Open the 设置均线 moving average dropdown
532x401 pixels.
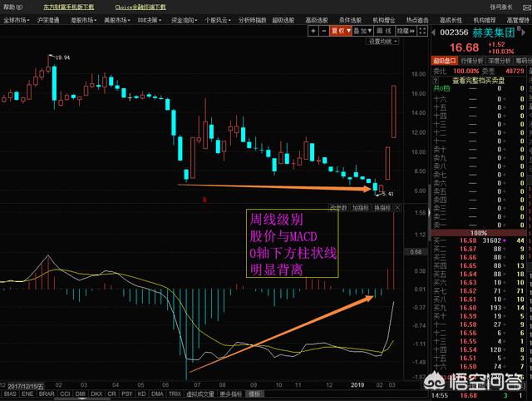(382, 42)
